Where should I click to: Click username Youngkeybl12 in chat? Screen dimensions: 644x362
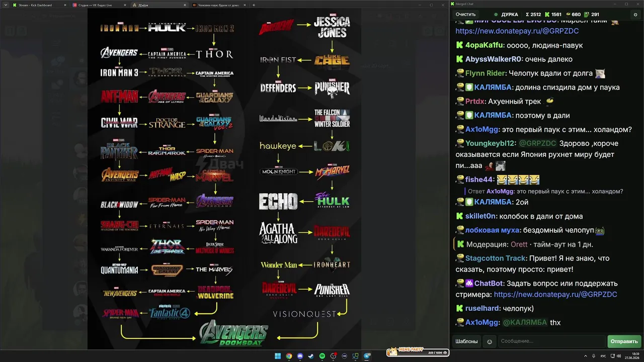[x=491, y=144]
